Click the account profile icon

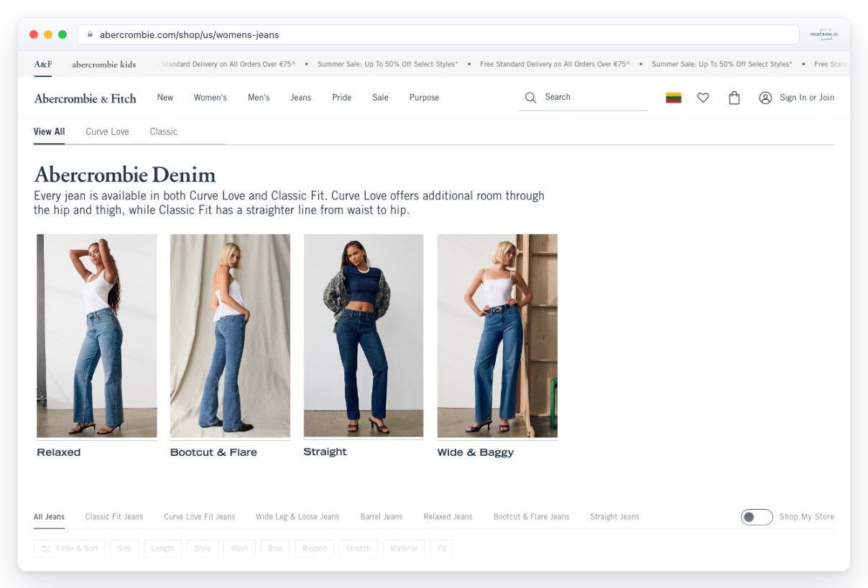point(765,98)
